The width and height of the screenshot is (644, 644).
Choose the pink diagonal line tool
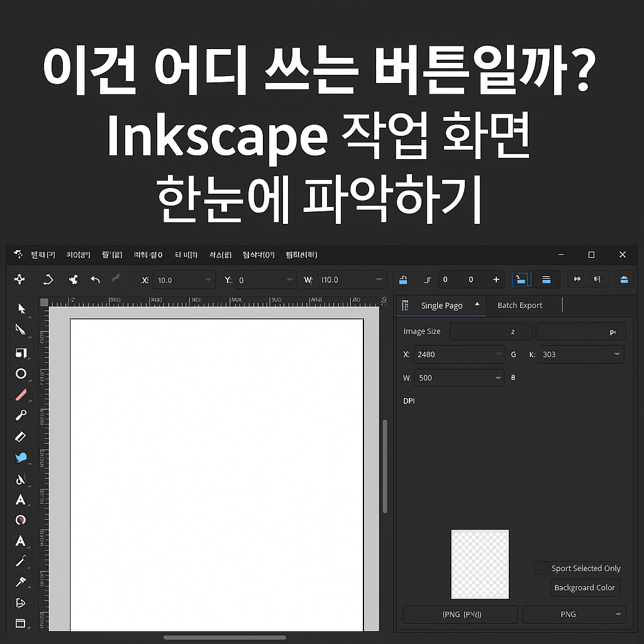(x=21, y=395)
